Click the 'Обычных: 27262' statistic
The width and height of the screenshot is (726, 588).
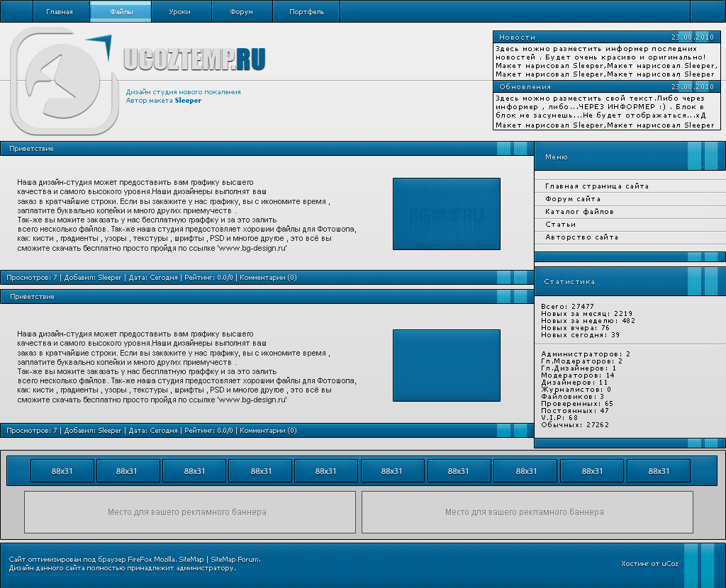coord(575,424)
